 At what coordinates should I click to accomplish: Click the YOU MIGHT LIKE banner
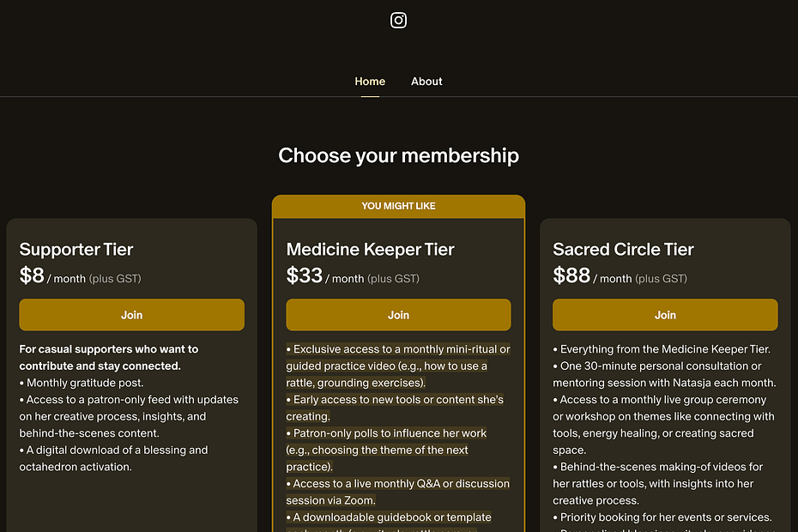click(398, 206)
